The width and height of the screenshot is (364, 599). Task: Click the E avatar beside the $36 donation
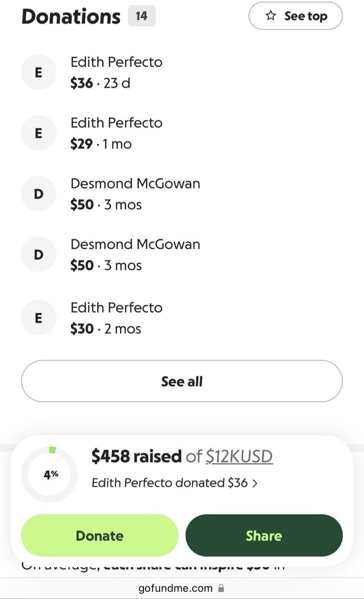coord(38,73)
